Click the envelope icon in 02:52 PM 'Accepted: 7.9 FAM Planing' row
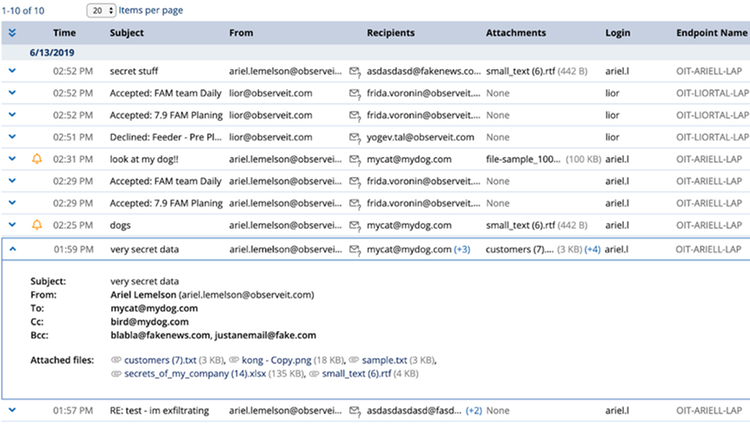 354,116
